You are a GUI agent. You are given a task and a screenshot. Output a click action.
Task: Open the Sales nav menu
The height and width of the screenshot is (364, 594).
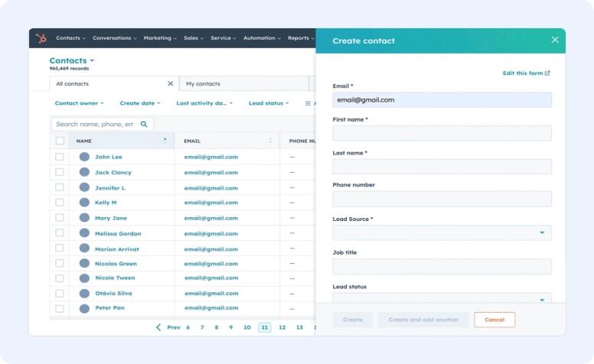194,38
